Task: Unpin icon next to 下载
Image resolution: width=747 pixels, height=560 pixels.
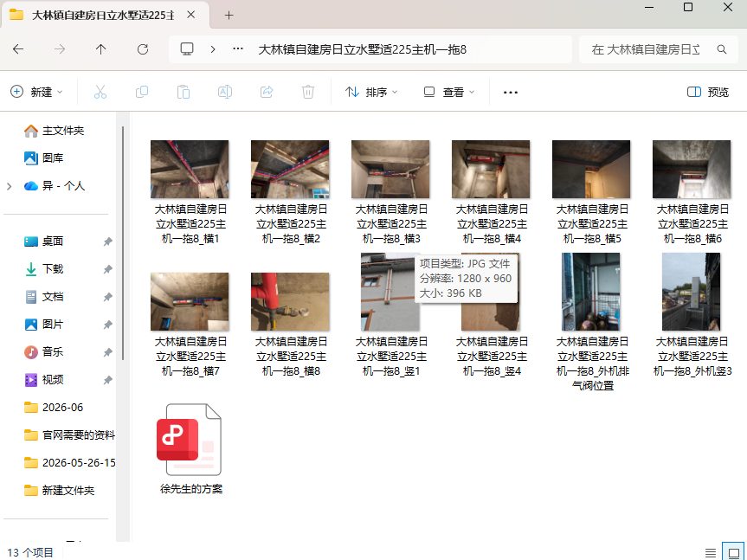Action: (107, 269)
